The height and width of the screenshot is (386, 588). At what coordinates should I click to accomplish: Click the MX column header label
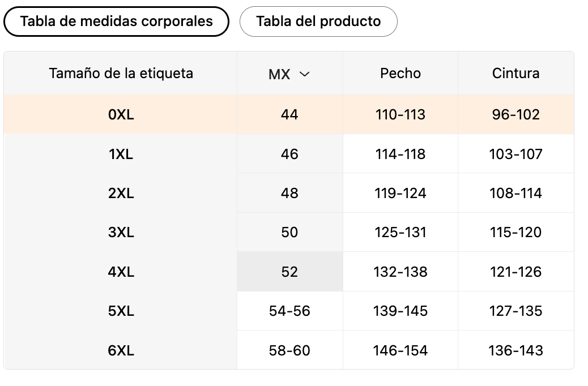point(279,74)
